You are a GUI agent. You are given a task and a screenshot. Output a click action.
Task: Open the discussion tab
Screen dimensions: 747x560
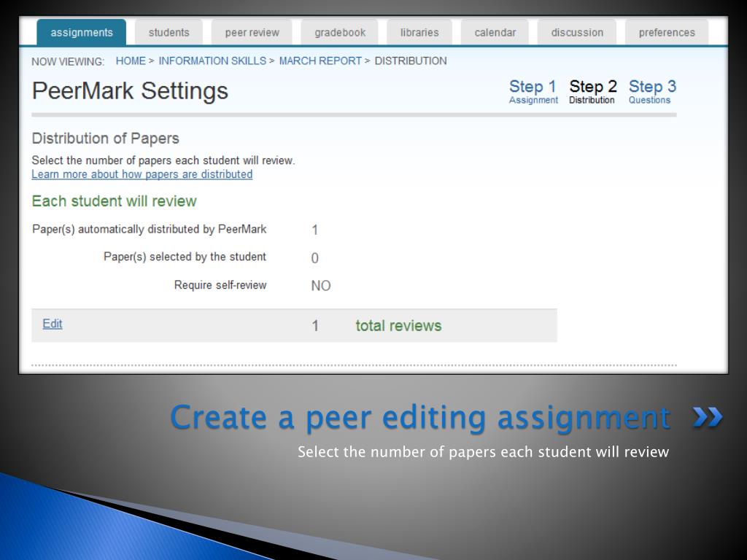pos(577,32)
